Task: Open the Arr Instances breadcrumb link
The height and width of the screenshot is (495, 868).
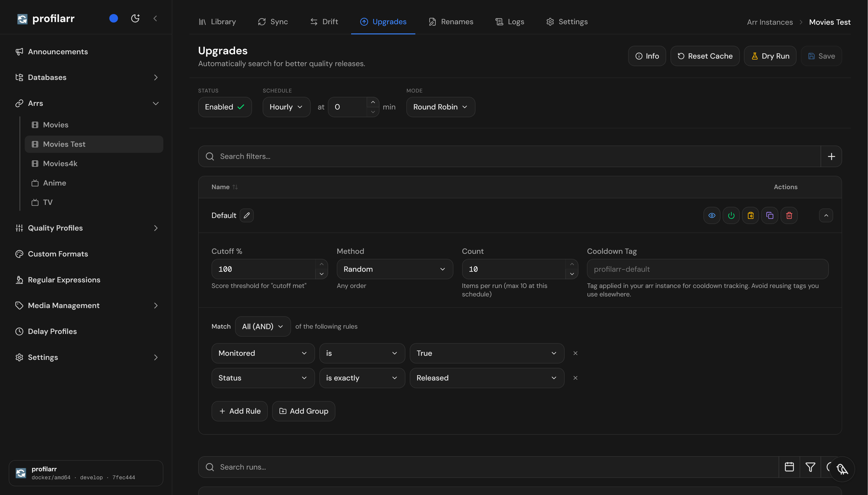Action: point(770,22)
